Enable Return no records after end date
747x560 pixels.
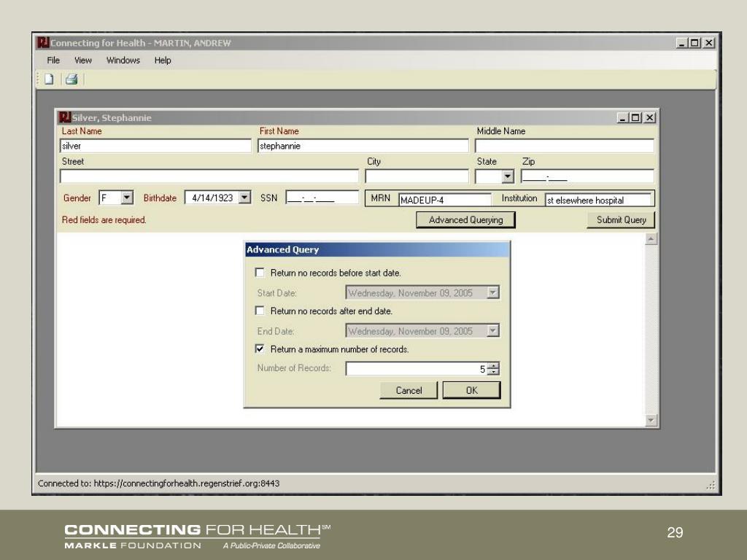pyautogui.click(x=260, y=311)
